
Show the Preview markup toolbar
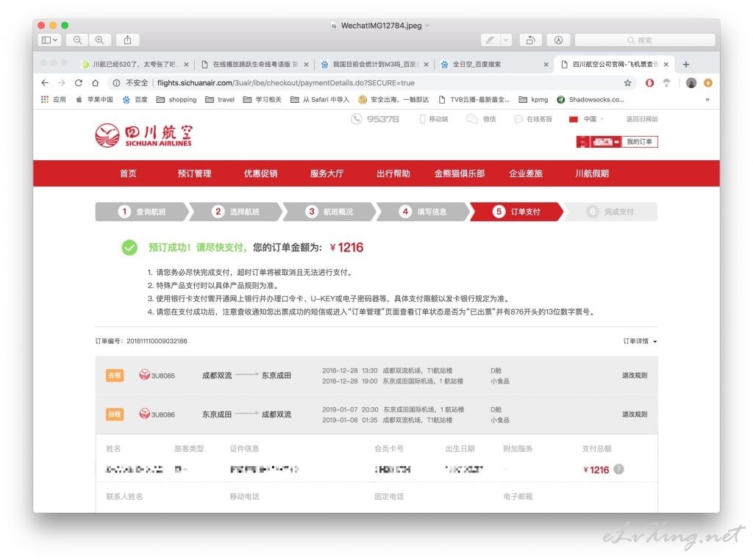558,40
